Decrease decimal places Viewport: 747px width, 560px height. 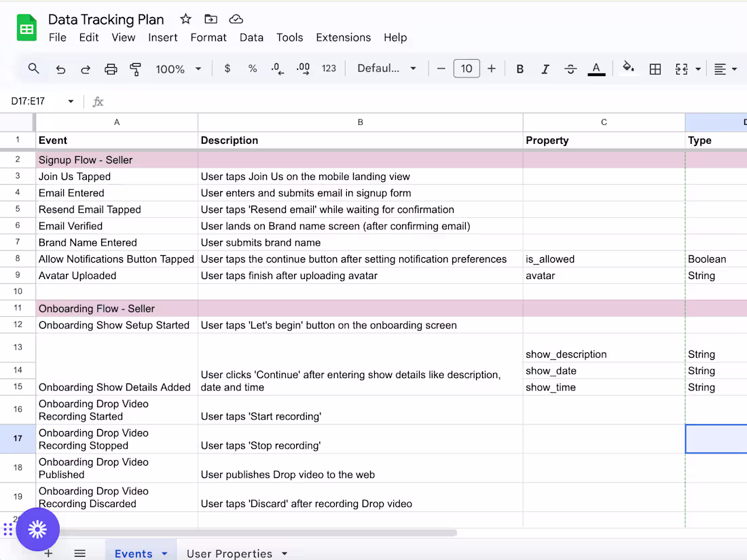coord(277,69)
